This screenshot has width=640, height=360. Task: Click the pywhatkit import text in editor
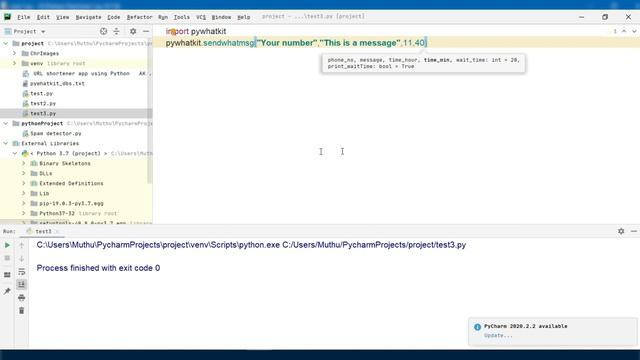click(209, 31)
